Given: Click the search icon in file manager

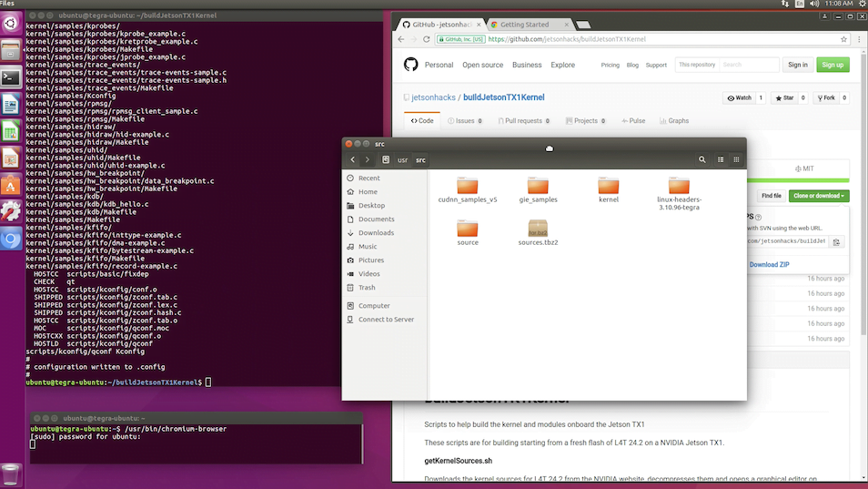Looking at the screenshot, I should 702,159.
